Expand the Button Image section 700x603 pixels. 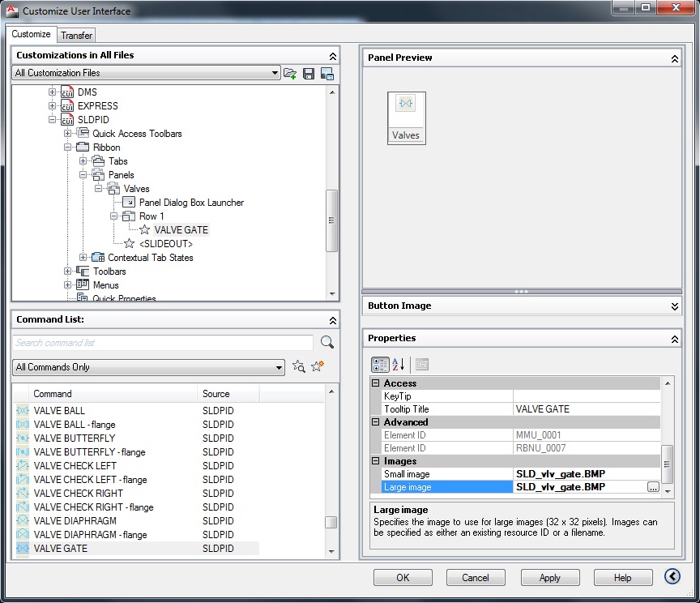pos(673,306)
